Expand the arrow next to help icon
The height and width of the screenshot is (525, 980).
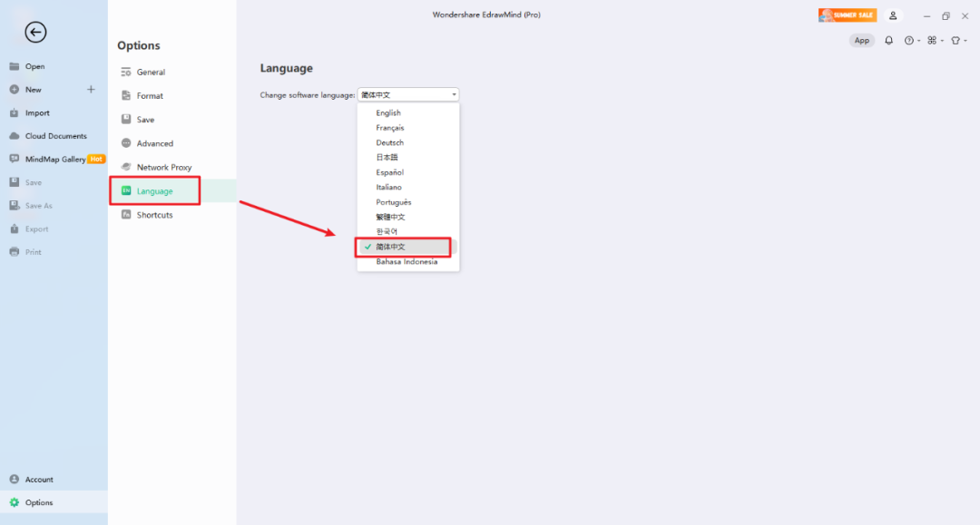click(x=918, y=41)
